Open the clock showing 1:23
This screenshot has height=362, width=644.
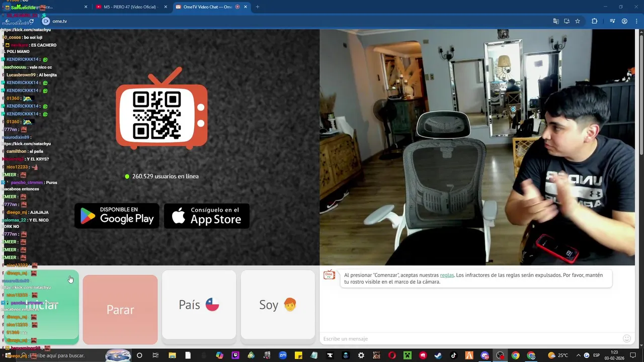(x=614, y=355)
